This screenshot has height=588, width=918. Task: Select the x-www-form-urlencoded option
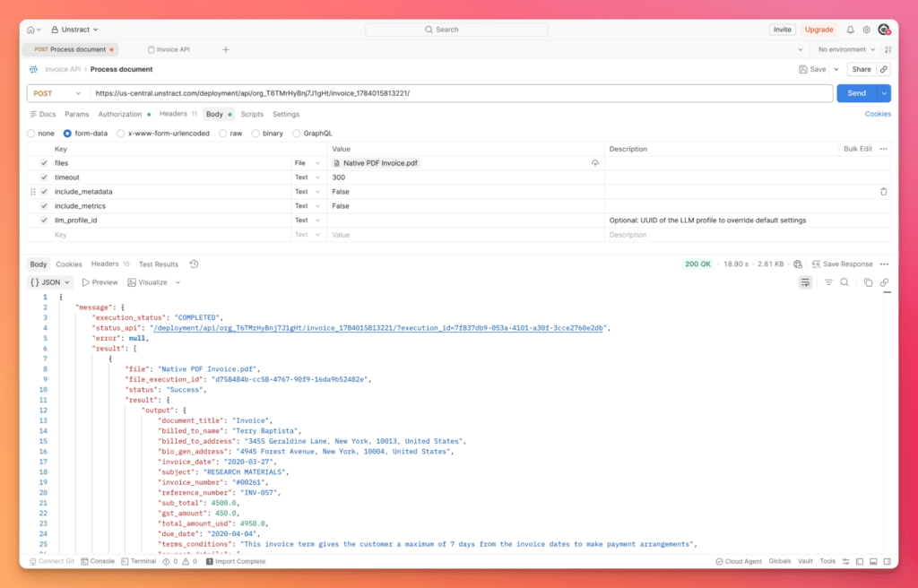pyautogui.click(x=121, y=134)
